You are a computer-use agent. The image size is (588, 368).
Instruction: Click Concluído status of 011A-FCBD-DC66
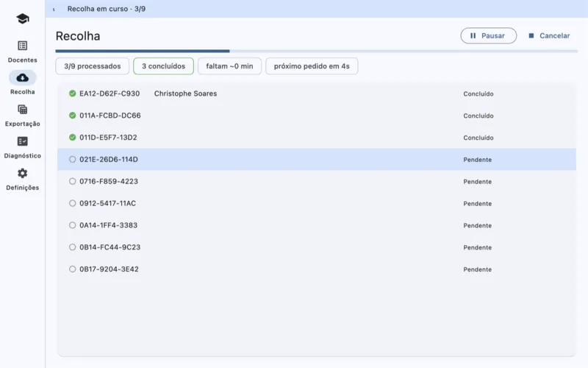(478, 116)
